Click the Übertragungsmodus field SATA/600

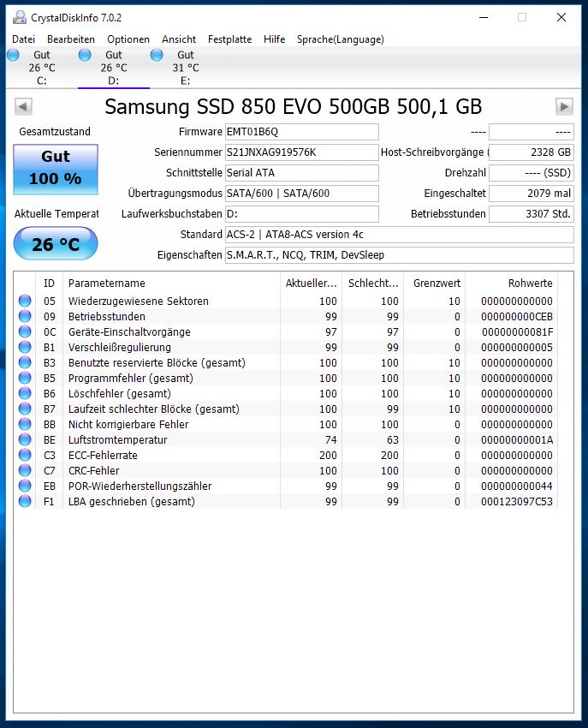pyautogui.click(x=302, y=194)
